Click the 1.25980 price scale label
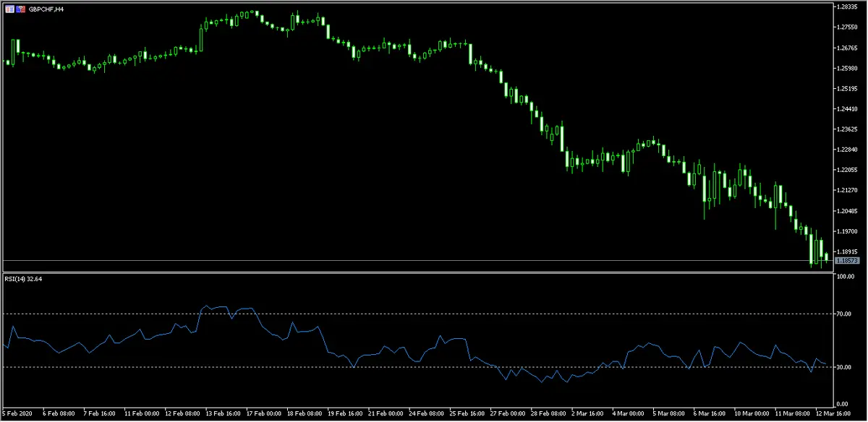Viewport: 868px width, 422px height. (846, 68)
